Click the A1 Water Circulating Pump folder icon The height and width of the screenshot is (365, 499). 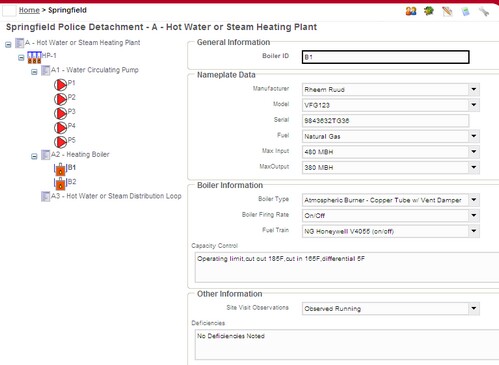(x=45, y=71)
